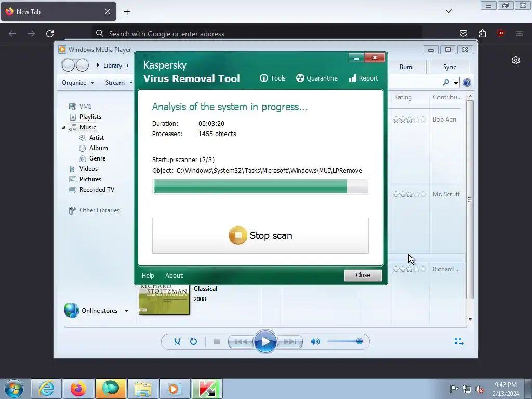This screenshot has width=532, height=399.
Task: Click Library breadcrumb dropdown arrow
Action: 128,65
